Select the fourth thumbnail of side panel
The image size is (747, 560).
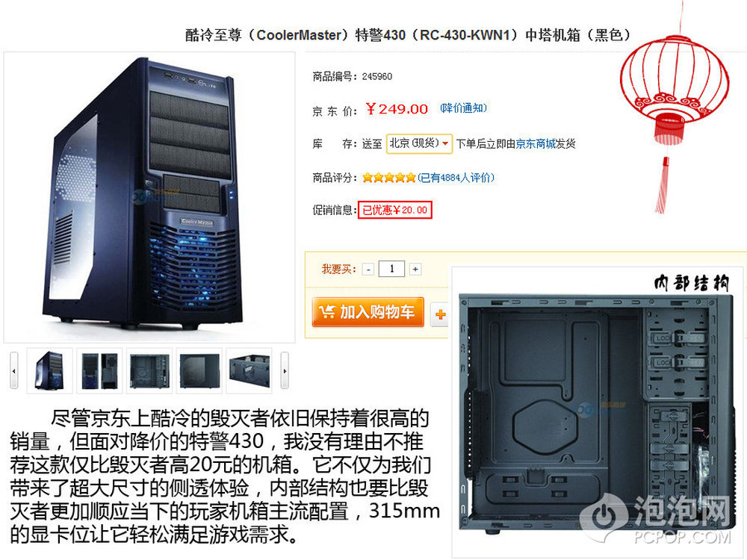[199, 370]
